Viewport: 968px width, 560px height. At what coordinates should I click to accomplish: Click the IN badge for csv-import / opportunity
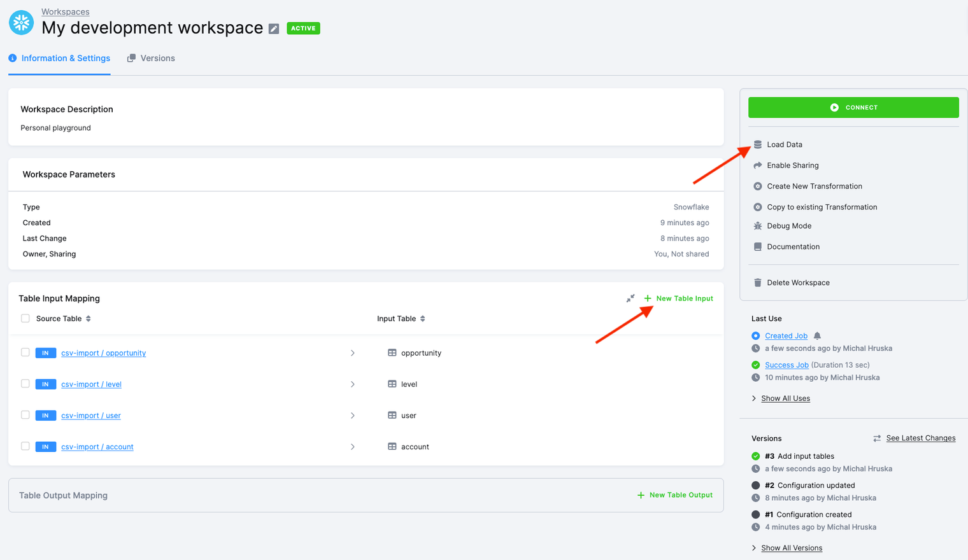(46, 353)
